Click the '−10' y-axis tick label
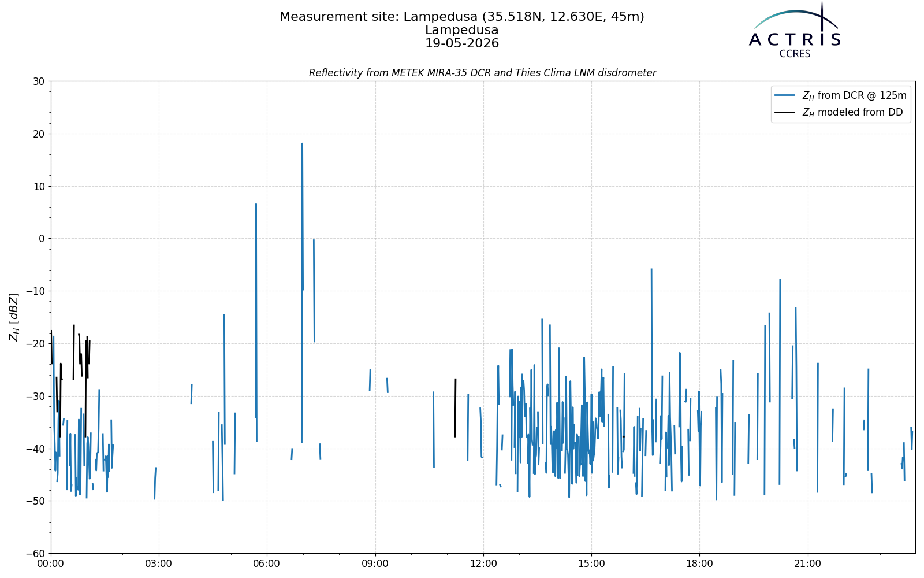This screenshot has width=924, height=578. pyautogui.click(x=35, y=291)
